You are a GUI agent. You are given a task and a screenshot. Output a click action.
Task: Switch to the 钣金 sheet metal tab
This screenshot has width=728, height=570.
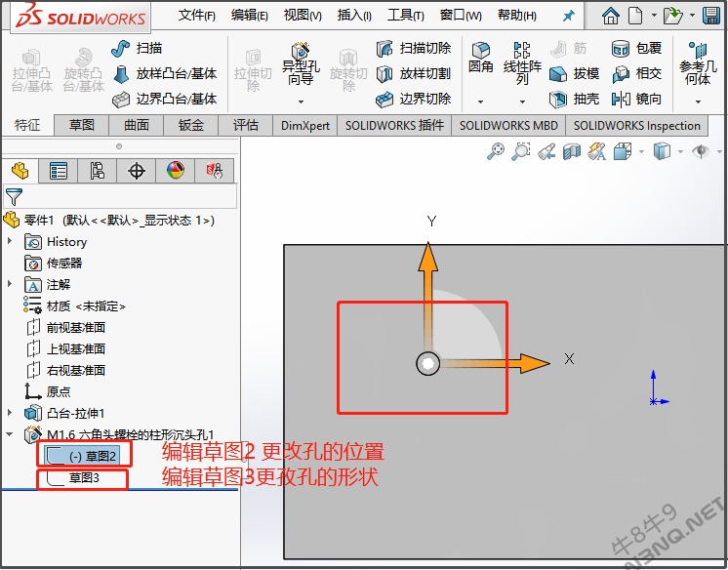(191, 125)
